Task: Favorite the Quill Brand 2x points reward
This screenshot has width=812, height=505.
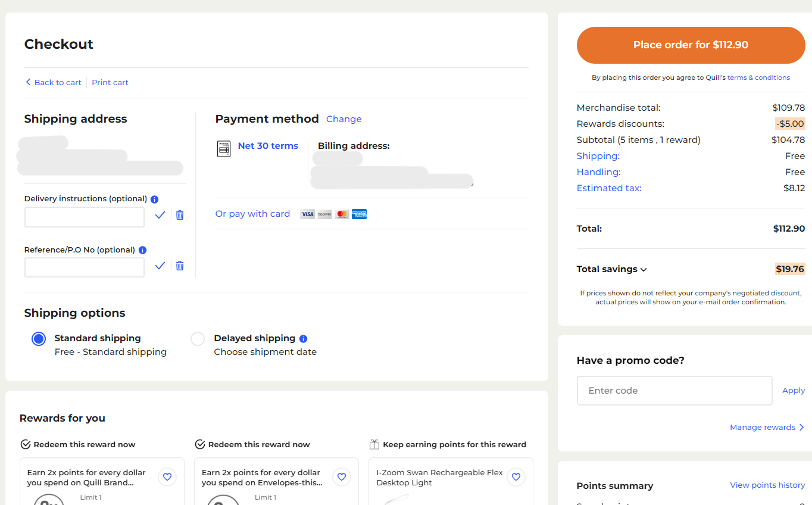Action: pos(167,477)
